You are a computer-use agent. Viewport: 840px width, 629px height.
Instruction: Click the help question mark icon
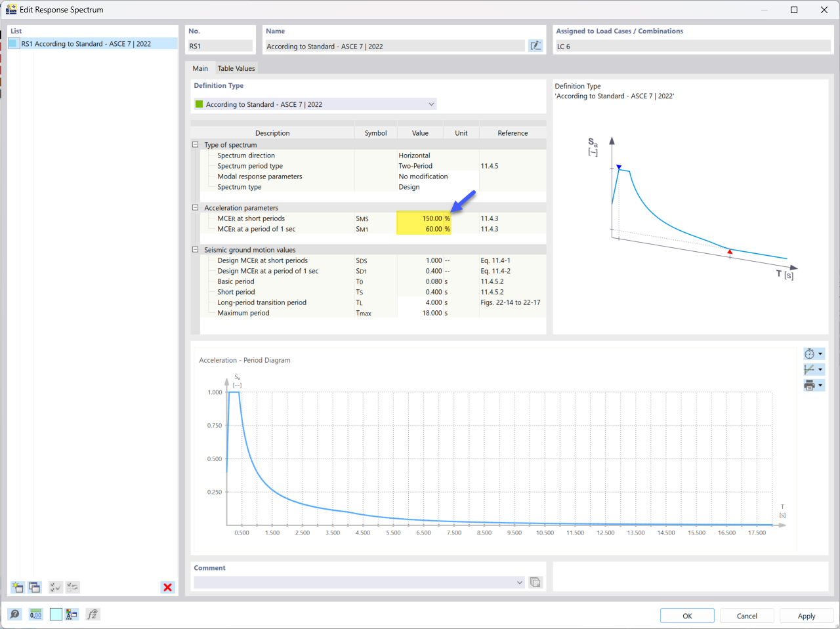tap(13, 615)
